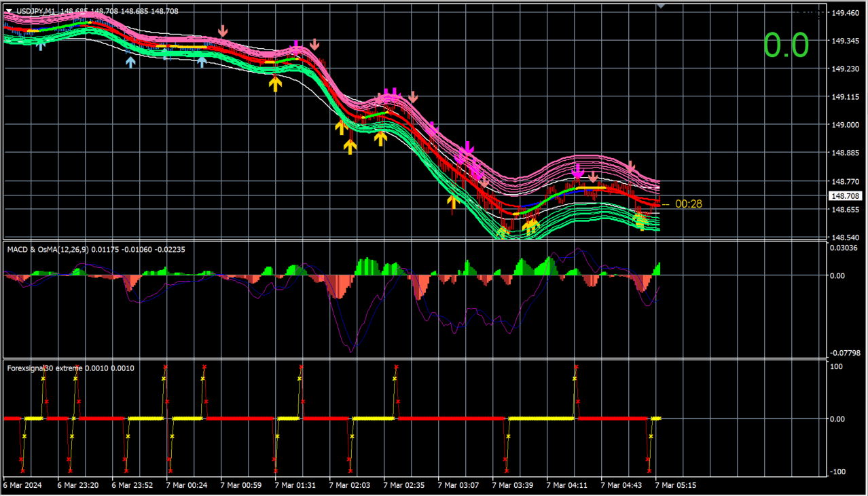Click the 7 Mar 01:31 time label
This screenshot has height=496, width=868.
click(x=295, y=486)
